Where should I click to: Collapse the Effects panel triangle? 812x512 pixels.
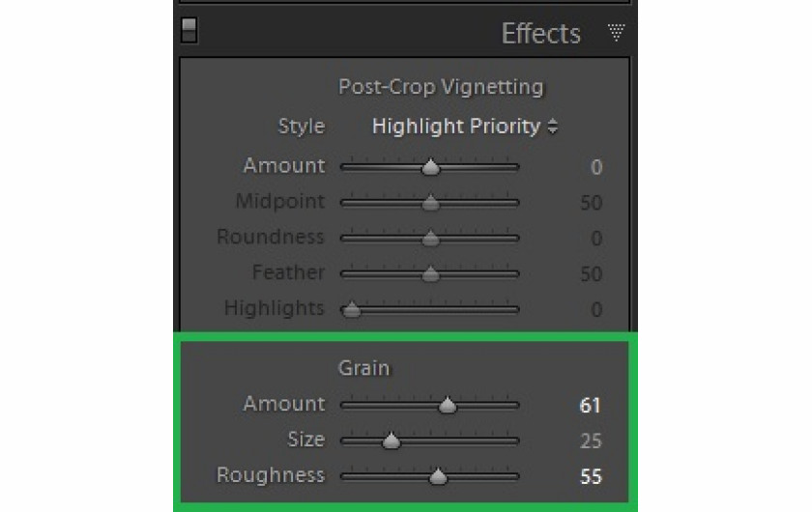pos(616,32)
